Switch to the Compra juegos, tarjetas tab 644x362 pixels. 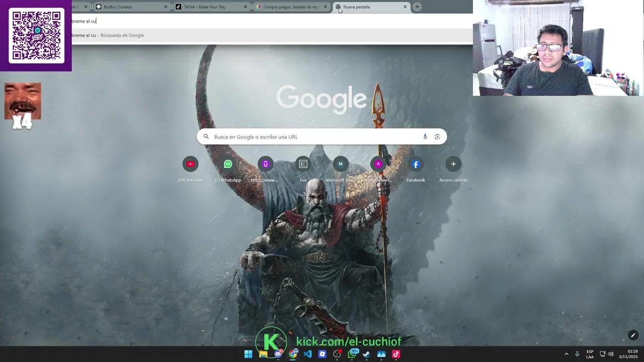(x=292, y=7)
